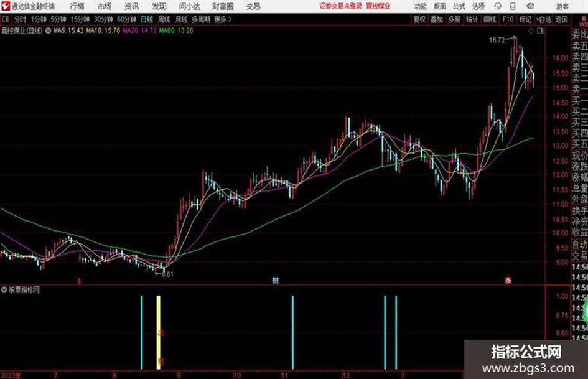588x379 pixels.
Task: Open the 资讯 menu
Action: point(132,6)
